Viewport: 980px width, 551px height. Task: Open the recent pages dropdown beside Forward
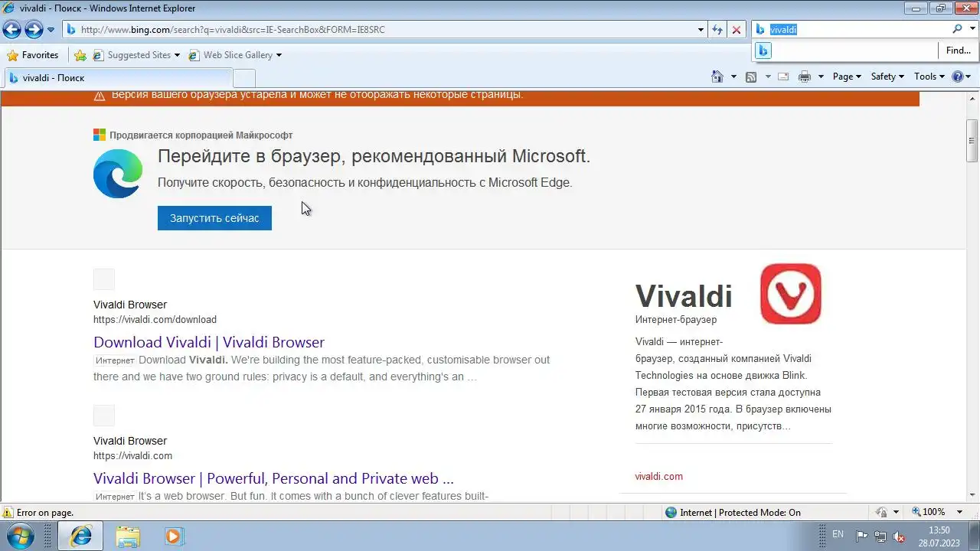coord(51,30)
